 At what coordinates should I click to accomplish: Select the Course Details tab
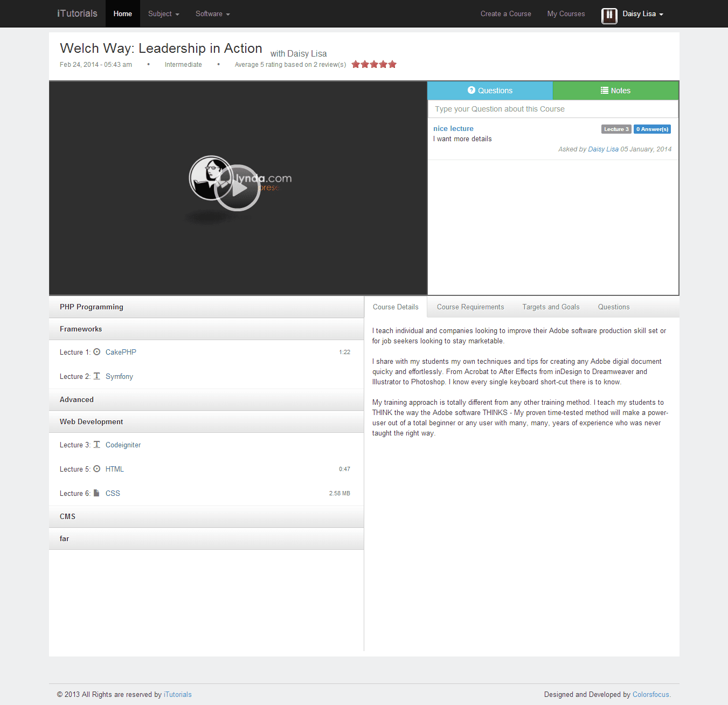[396, 307]
